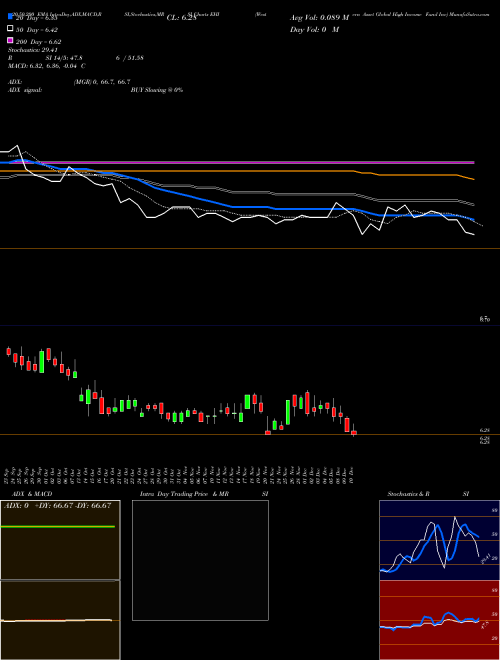
Task: Click the 'MACD: 6.32, 6.36, -0.04 C' line
Action: (47, 66)
